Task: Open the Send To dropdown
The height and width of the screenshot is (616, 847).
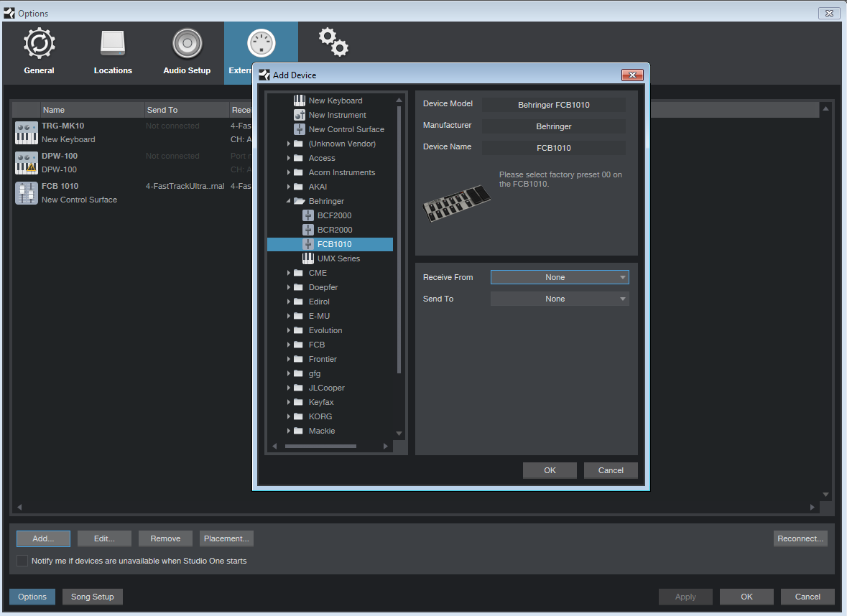Action: click(x=560, y=299)
